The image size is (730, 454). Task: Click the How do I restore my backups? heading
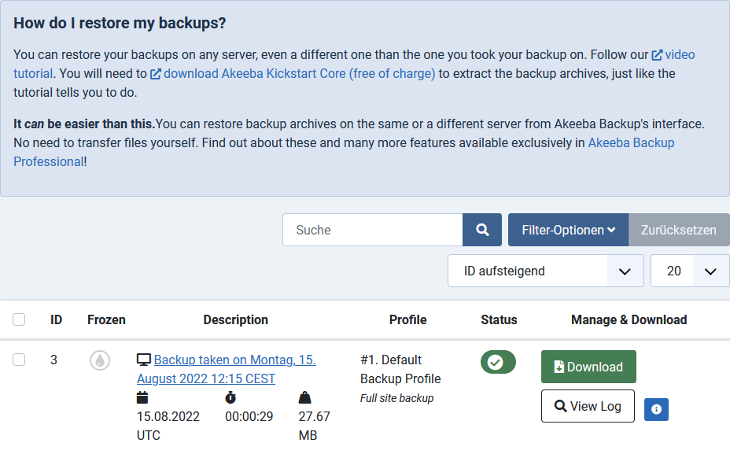[x=120, y=23]
